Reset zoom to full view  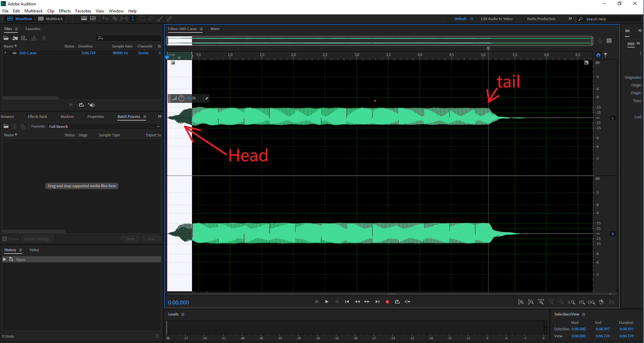[561, 302]
